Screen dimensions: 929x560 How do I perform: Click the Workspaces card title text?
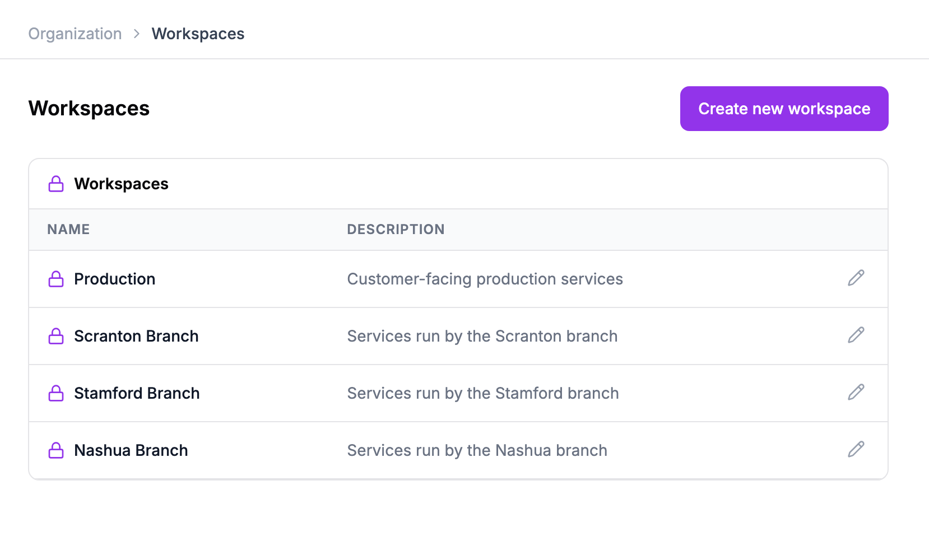point(121,184)
